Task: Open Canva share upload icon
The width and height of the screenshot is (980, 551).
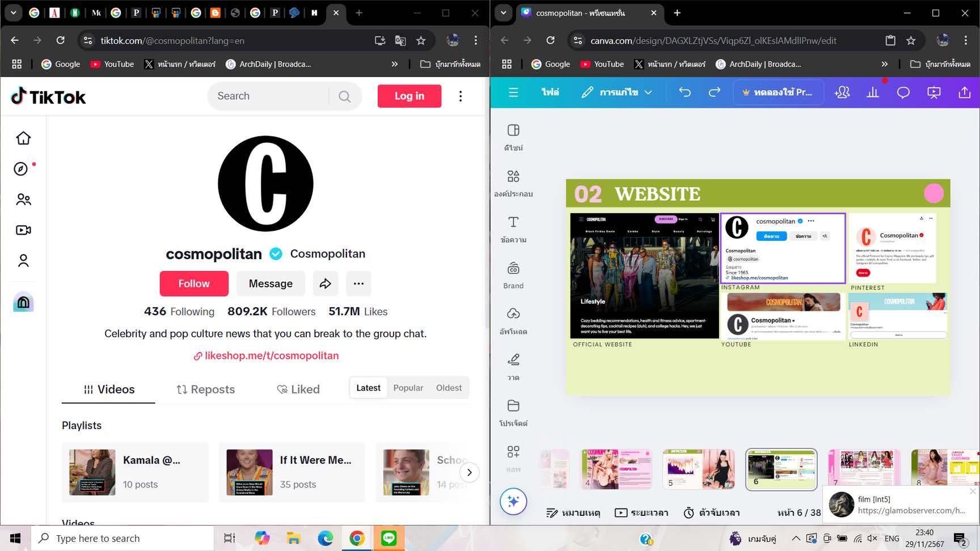Action: point(965,92)
